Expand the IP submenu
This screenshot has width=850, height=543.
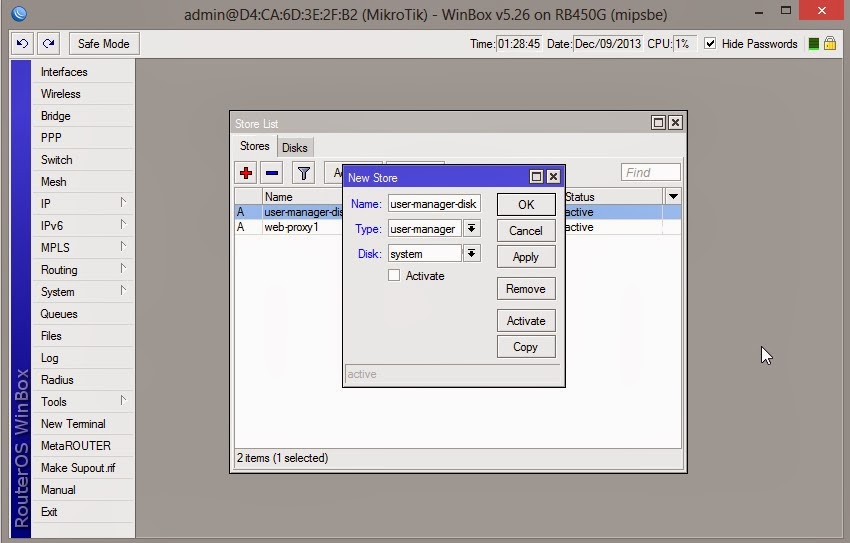[x=82, y=204]
